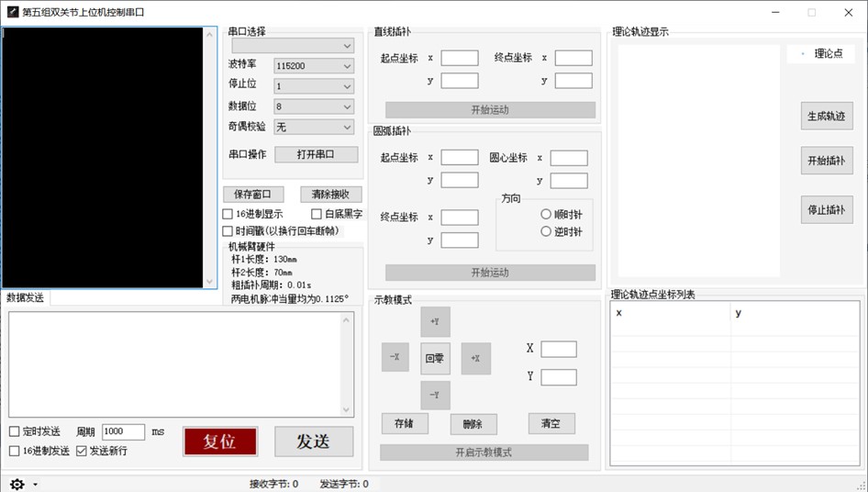Expand the arrow next to settings gear
The height and width of the screenshot is (492, 868).
tap(36, 485)
